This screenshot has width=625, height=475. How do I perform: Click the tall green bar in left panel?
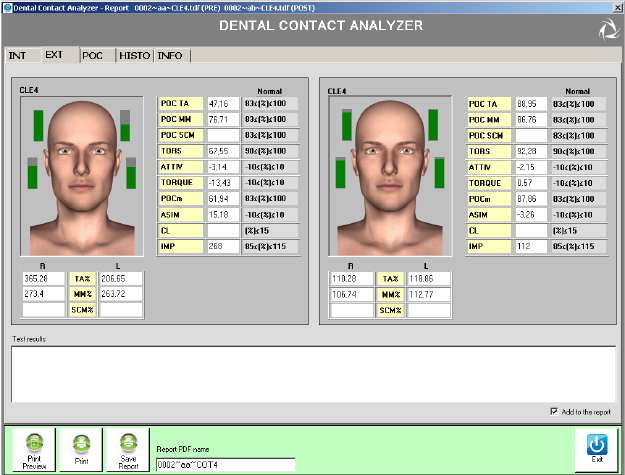click(37, 125)
